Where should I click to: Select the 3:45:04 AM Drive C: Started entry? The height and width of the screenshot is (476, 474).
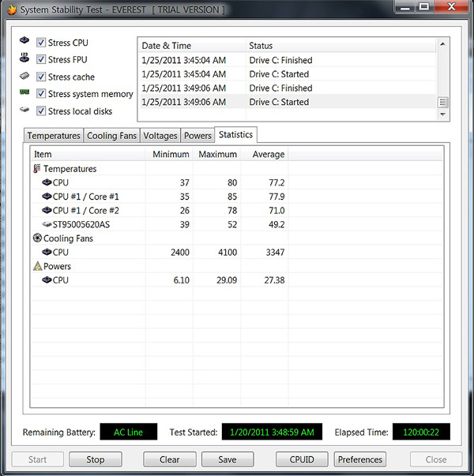click(x=288, y=74)
